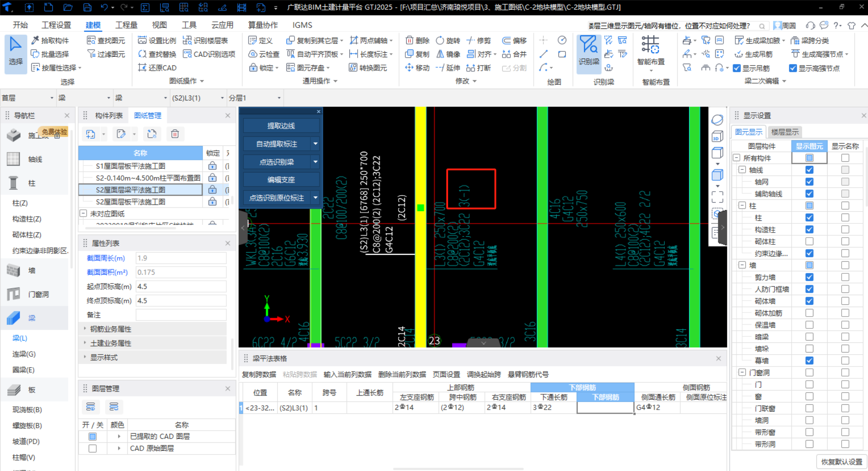Click 恢复默认设置 button
This screenshot has height=471, width=868.
coord(842,461)
